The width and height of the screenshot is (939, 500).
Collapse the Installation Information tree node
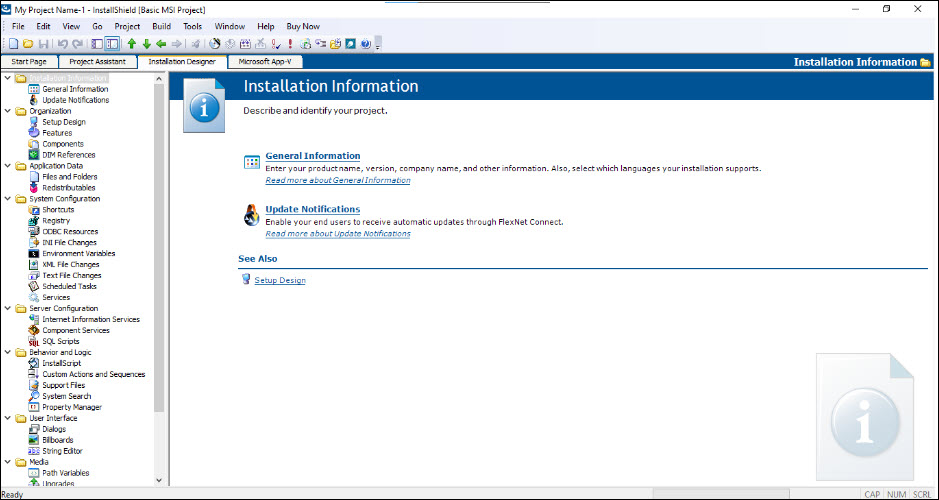[7, 78]
